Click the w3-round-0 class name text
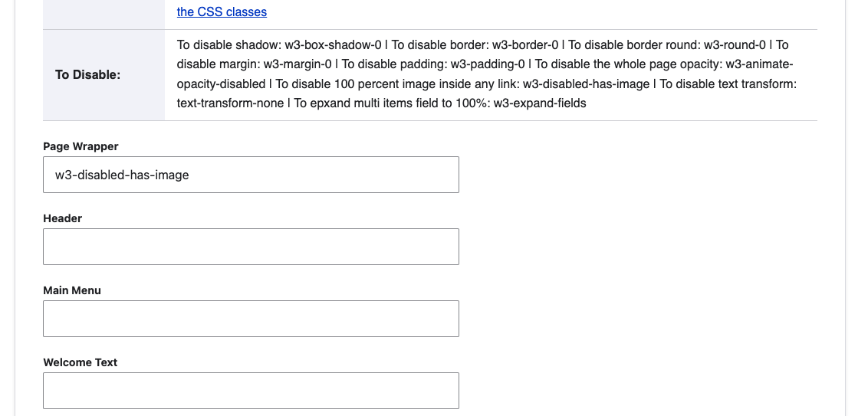 (736, 45)
